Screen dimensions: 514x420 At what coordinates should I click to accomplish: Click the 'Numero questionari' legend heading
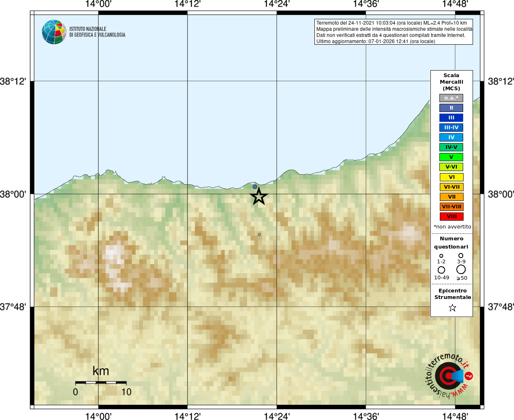pyautogui.click(x=451, y=243)
